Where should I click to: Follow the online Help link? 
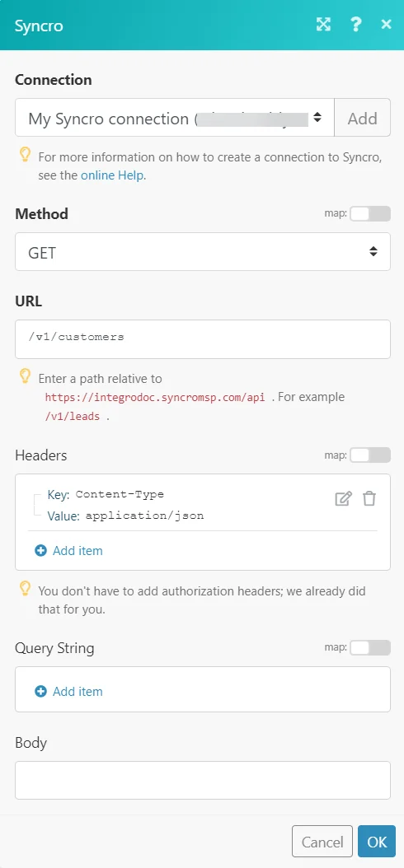[112, 176]
